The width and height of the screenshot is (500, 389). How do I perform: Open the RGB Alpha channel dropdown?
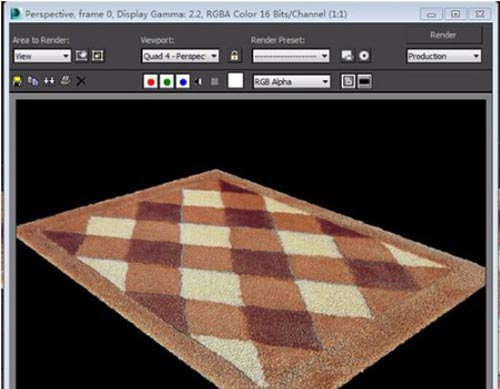pos(292,82)
